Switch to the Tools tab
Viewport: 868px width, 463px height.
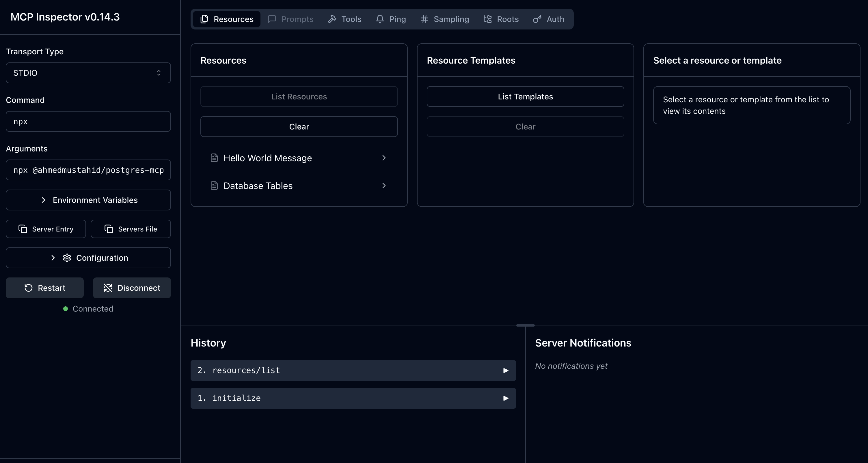(x=345, y=19)
